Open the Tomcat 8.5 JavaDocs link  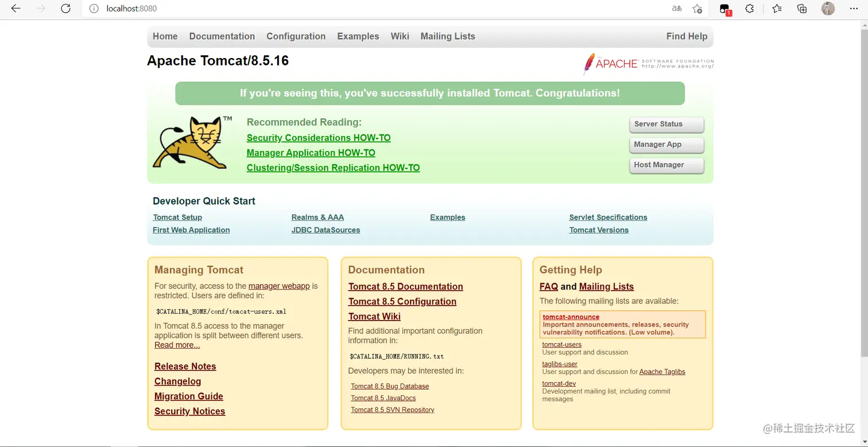point(383,398)
